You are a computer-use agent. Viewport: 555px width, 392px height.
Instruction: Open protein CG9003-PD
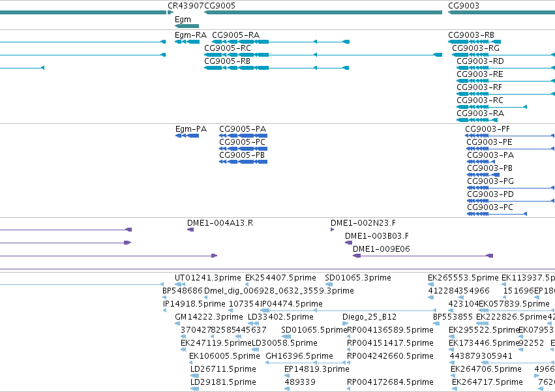511,201
